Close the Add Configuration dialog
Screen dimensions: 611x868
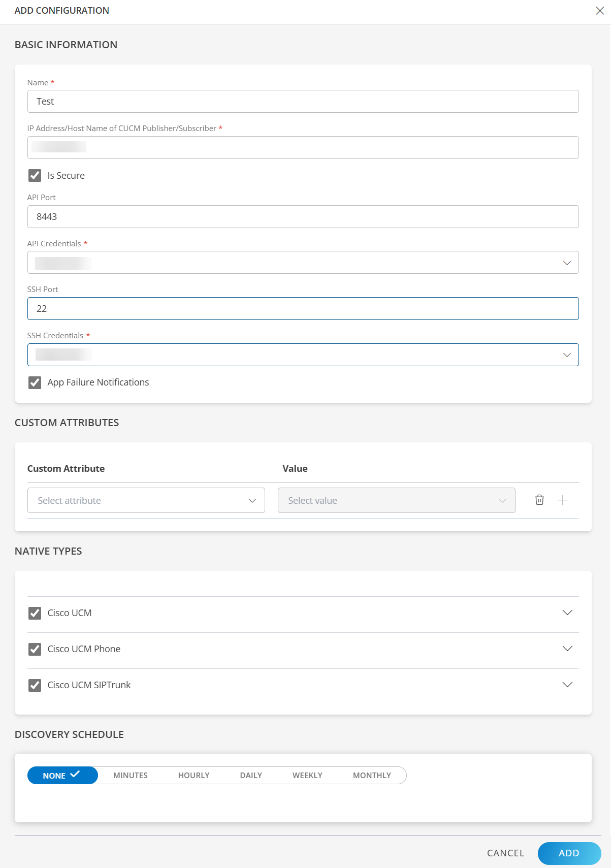[600, 11]
